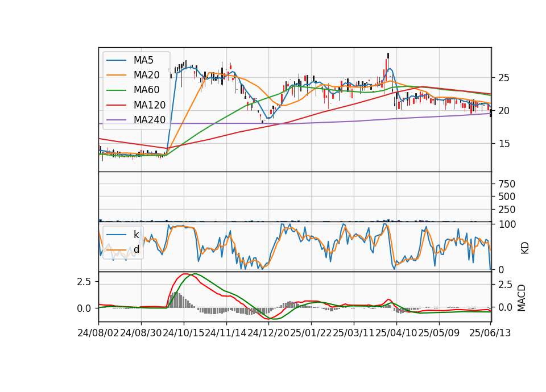The height and width of the screenshot is (392, 546).
Task: Click the MA20 legend label
Action: coord(146,75)
